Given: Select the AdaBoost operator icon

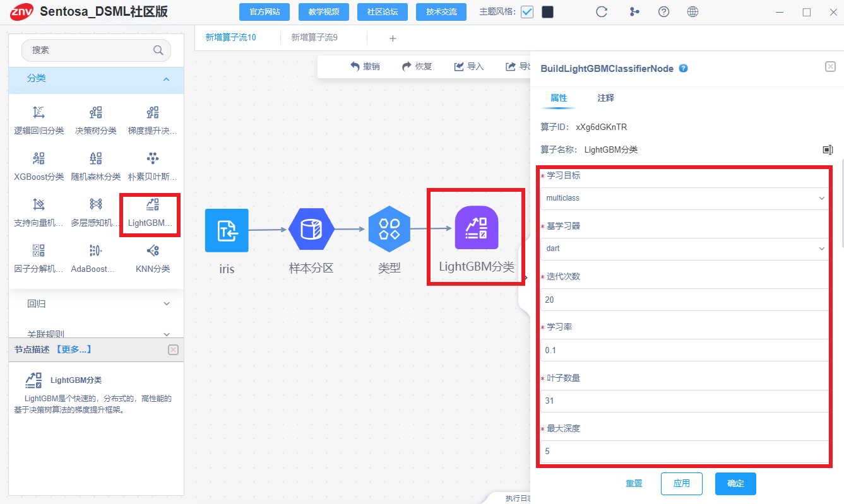Looking at the screenshot, I should pyautogui.click(x=95, y=250).
